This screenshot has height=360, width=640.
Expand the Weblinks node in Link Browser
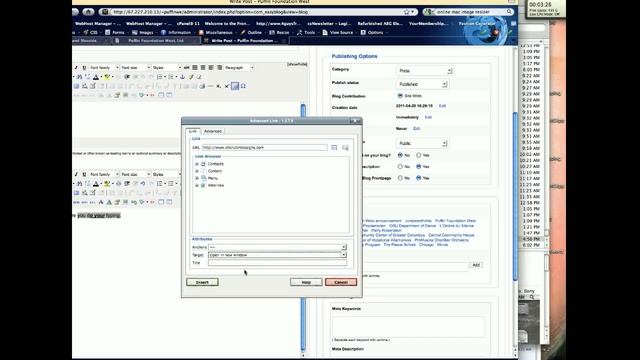tap(197, 185)
